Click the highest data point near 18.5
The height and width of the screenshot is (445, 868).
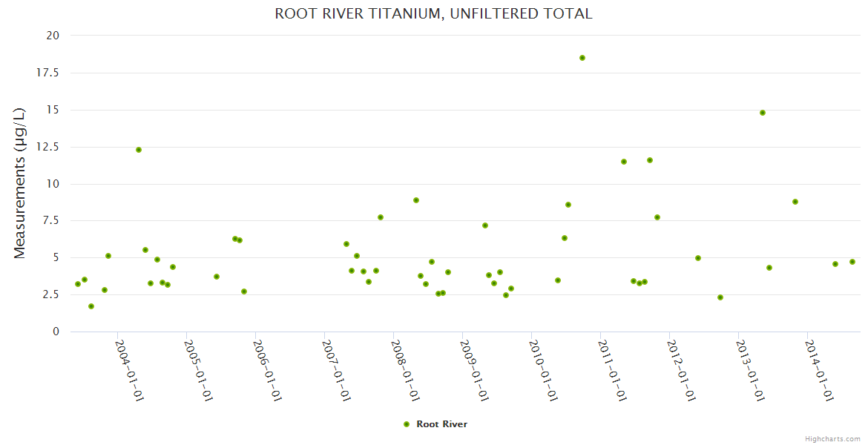click(582, 58)
